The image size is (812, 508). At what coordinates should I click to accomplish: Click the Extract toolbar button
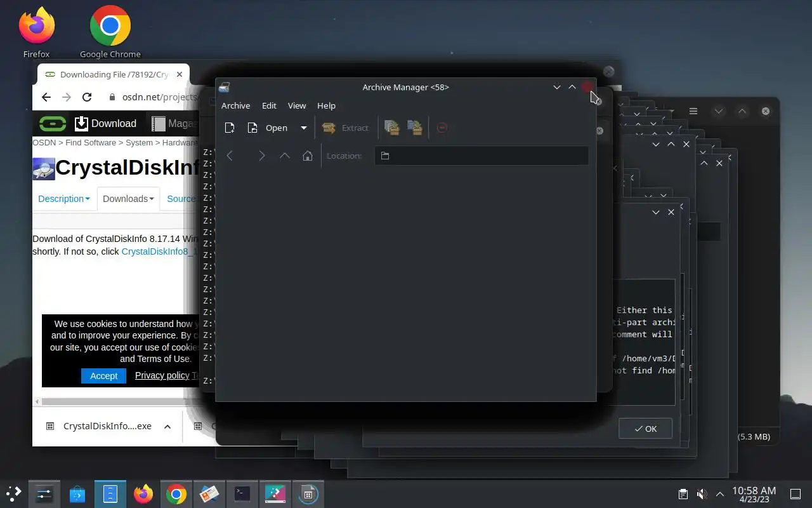tap(345, 128)
